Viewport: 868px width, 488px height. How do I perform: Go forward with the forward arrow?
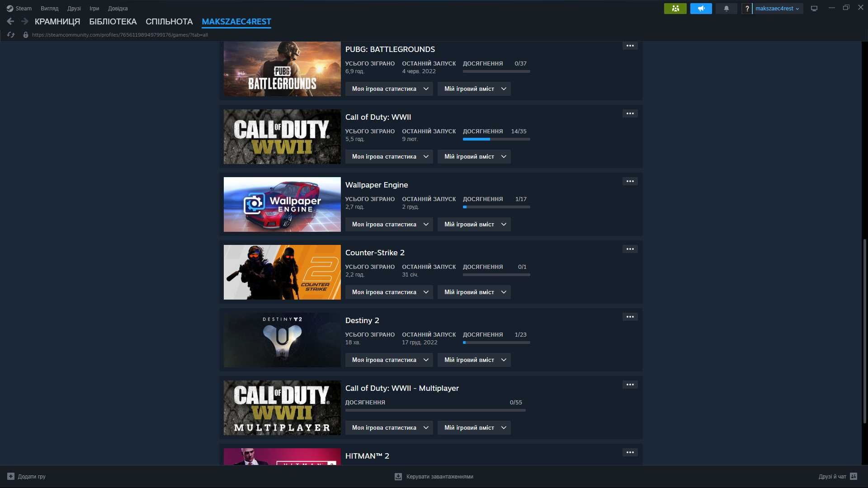25,21
